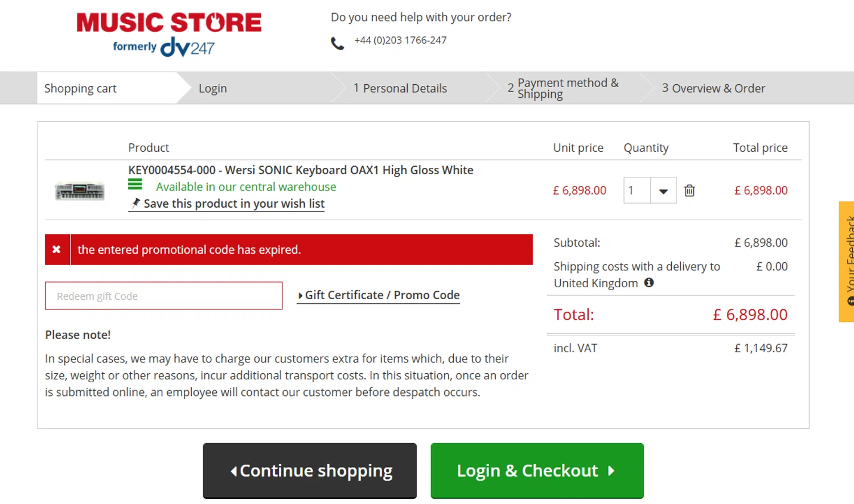The width and height of the screenshot is (854, 504).
Task: Click the 'Quantity' column header
Action: [x=646, y=148]
